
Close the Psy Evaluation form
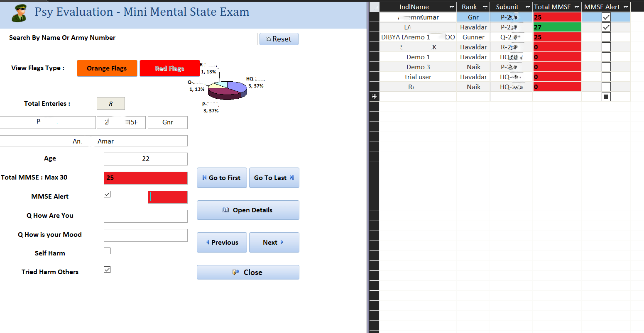(247, 272)
